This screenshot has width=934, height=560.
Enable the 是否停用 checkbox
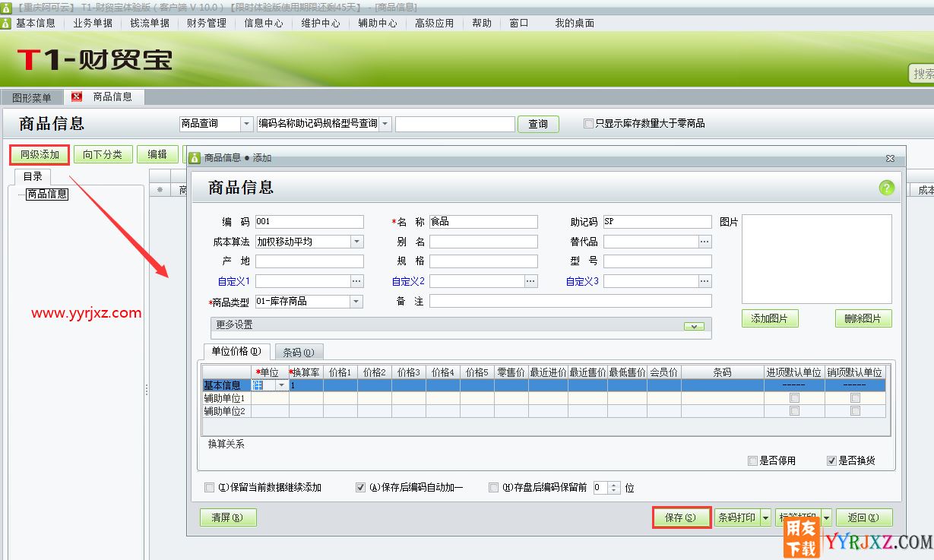point(752,460)
